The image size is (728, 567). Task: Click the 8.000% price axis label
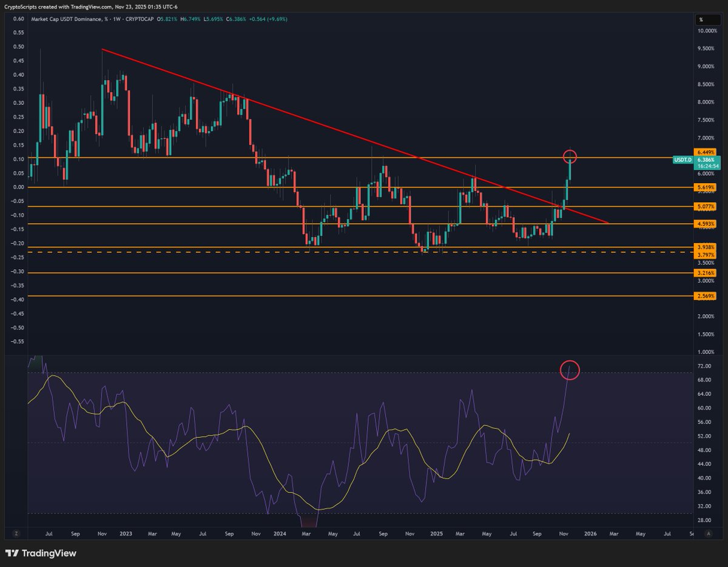[707, 102]
